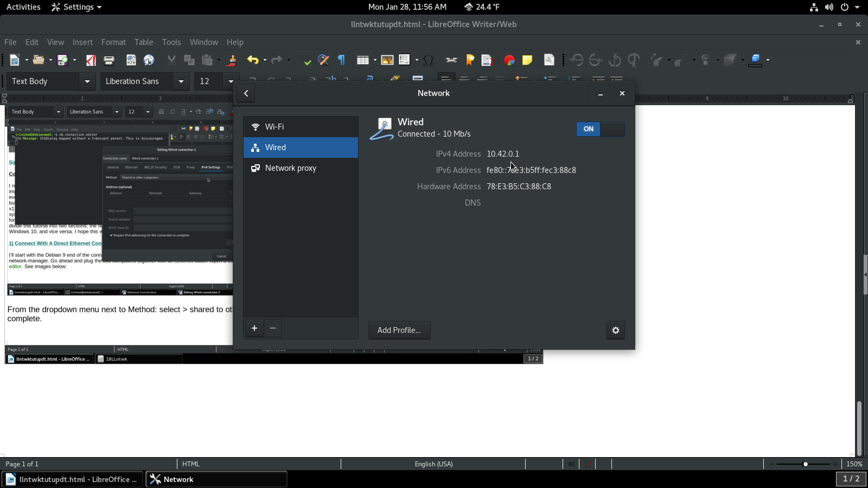Select the Clone Formatting paintbrush icon

(232, 60)
